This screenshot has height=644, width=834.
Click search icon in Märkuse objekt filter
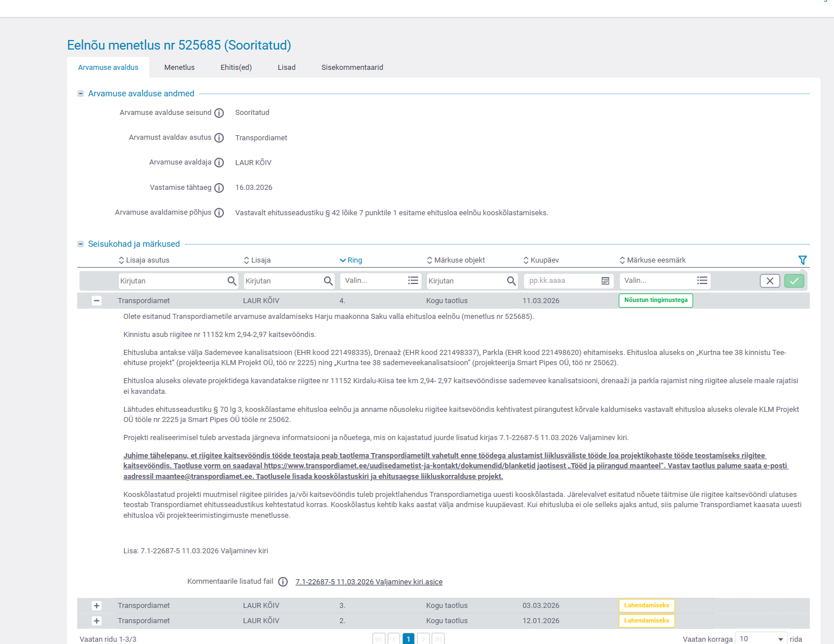pos(511,281)
